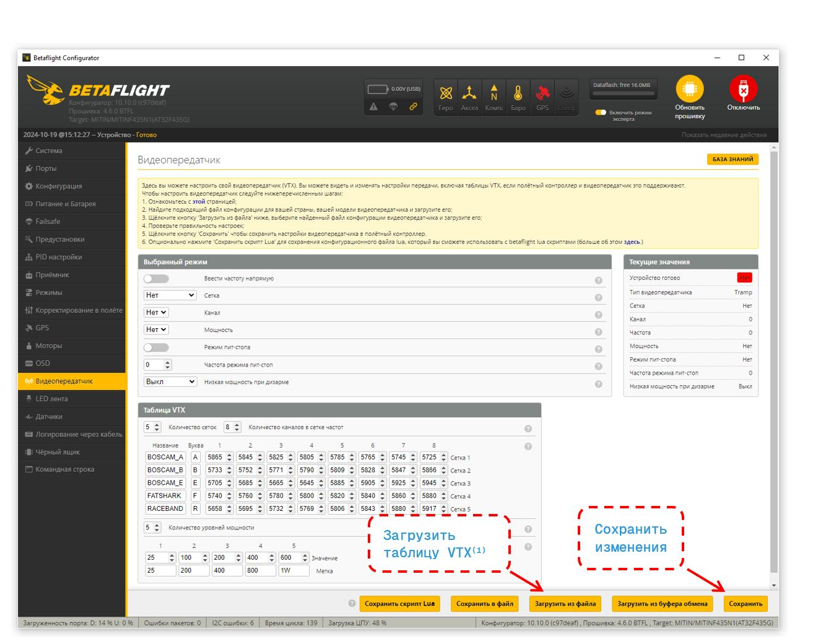The height and width of the screenshot is (644, 839).
Task: Click the link status icon under battery
Action: [x=413, y=107]
